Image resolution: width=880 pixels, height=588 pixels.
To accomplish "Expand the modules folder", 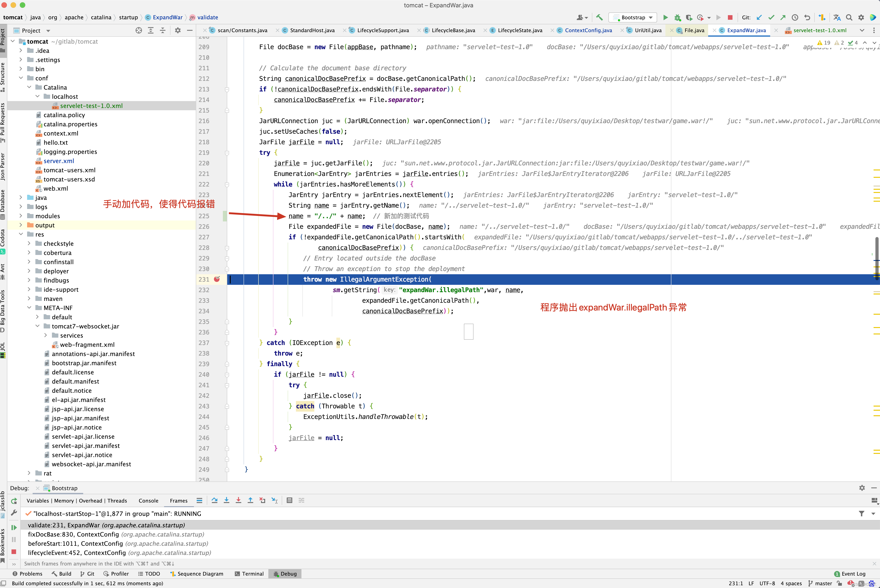I will tap(21, 216).
